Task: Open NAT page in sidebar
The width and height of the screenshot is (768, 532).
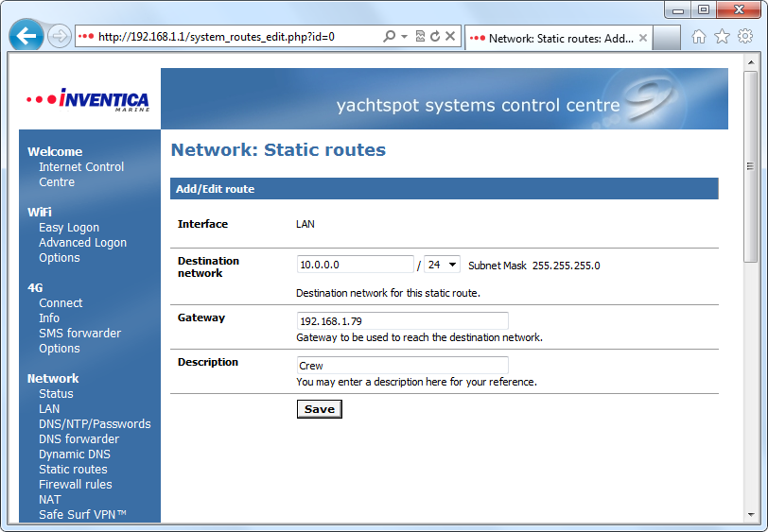Action: pos(50,500)
